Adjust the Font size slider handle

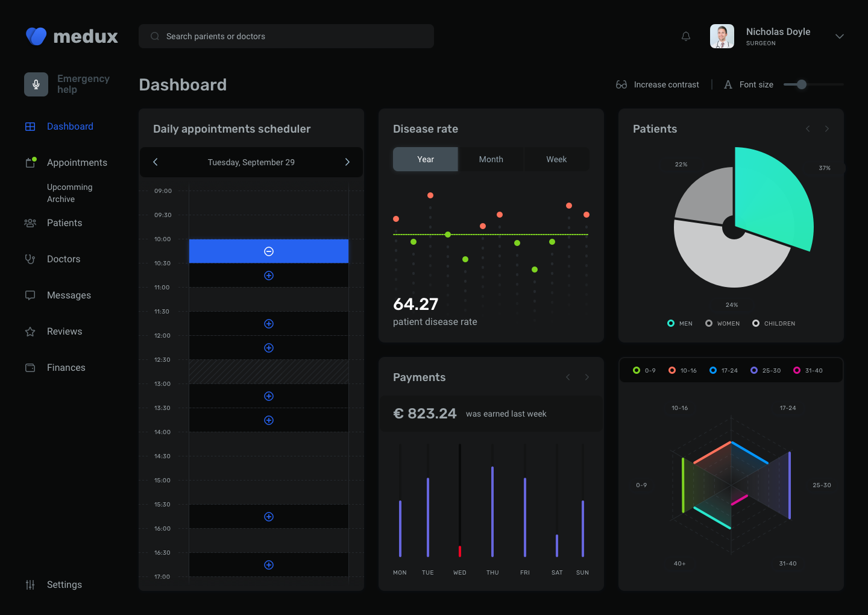pyautogui.click(x=801, y=84)
